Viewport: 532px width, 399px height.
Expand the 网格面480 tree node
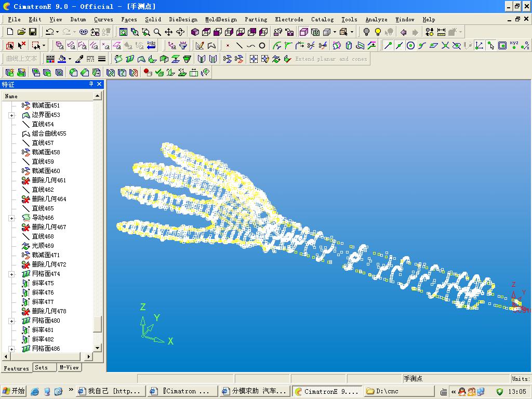click(x=11, y=321)
